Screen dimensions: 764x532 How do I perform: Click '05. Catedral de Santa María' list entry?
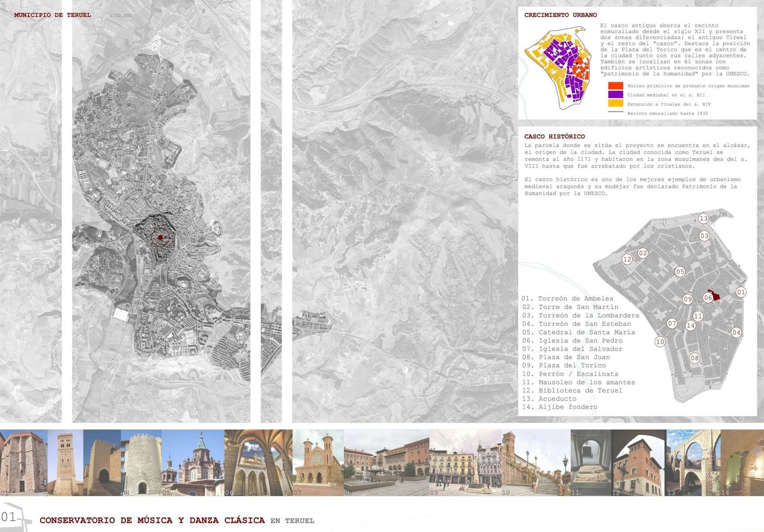click(x=578, y=332)
